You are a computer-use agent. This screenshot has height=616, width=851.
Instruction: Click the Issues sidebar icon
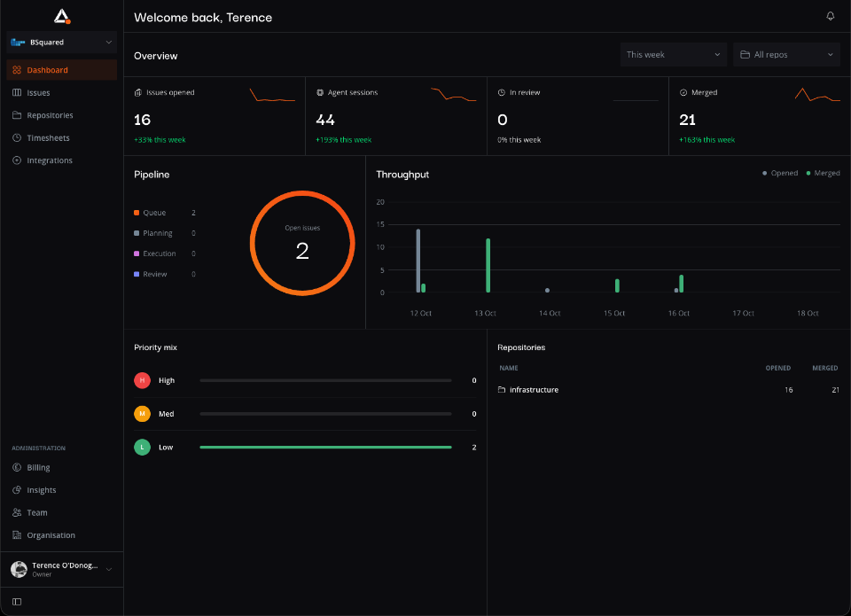coord(17,93)
